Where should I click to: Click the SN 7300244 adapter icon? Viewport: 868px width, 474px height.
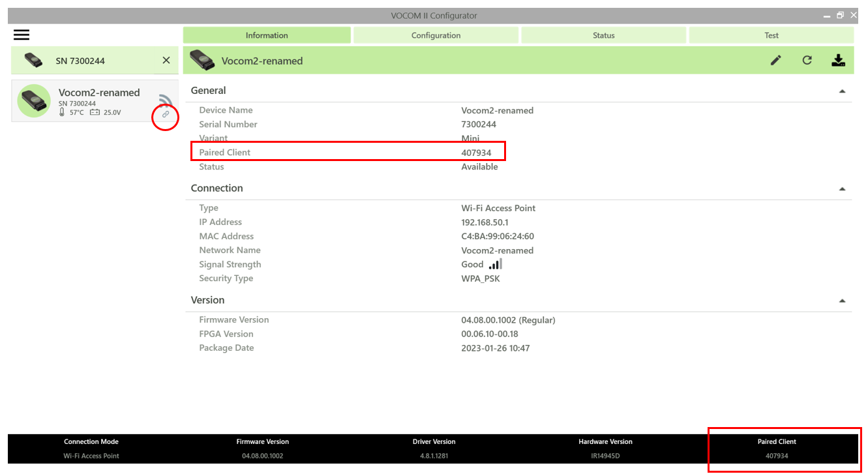pos(34,61)
